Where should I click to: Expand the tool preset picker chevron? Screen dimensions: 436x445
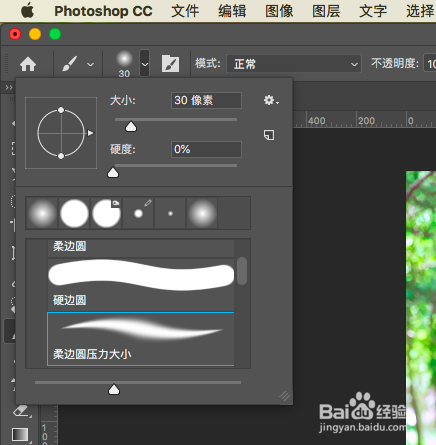pyautogui.click(x=90, y=64)
